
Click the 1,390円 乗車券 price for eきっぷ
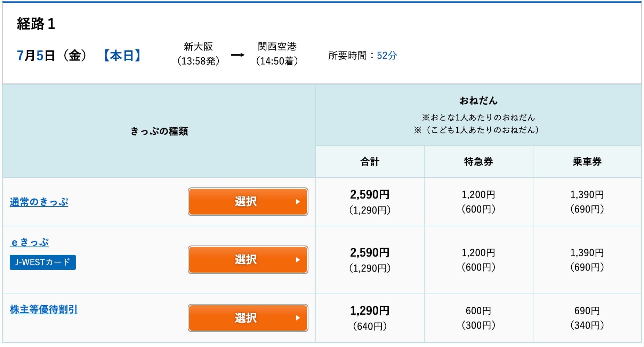pyautogui.click(x=587, y=253)
